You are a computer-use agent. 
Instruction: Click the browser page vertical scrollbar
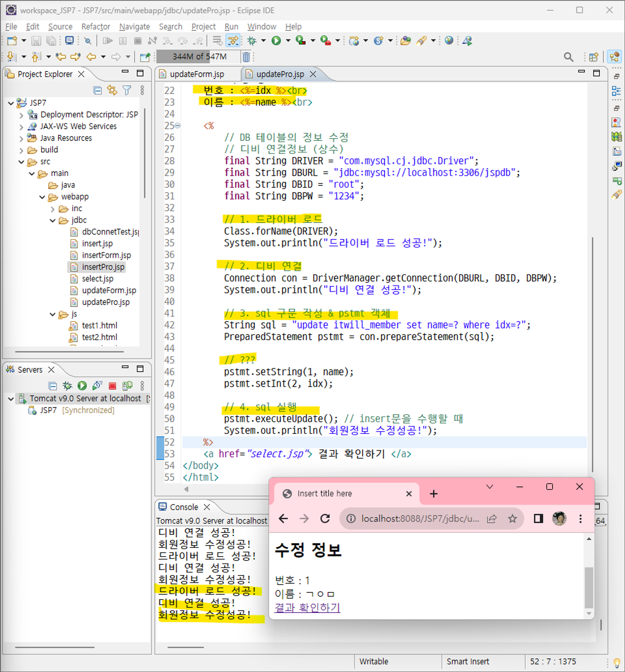pos(589,587)
